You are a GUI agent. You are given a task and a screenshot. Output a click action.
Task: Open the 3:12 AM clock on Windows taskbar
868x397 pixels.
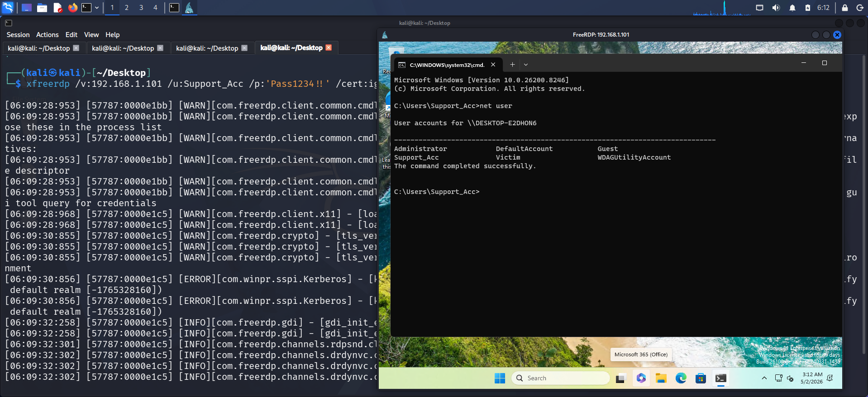point(812,378)
